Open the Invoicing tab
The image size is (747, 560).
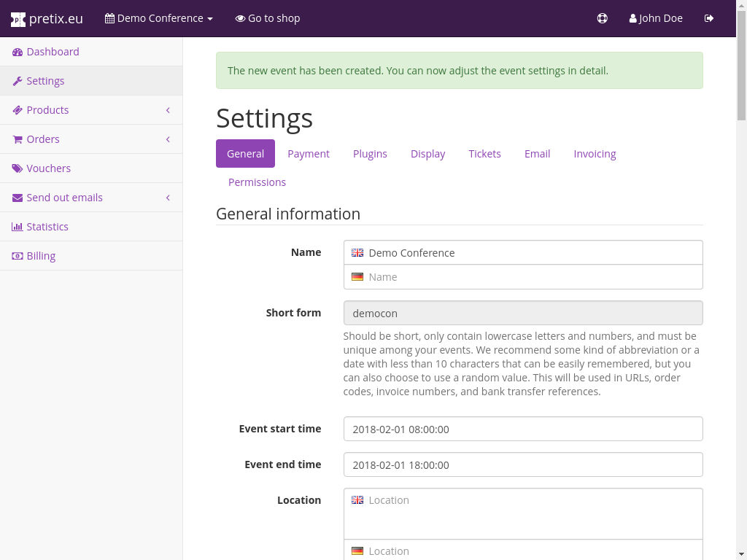(595, 153)
